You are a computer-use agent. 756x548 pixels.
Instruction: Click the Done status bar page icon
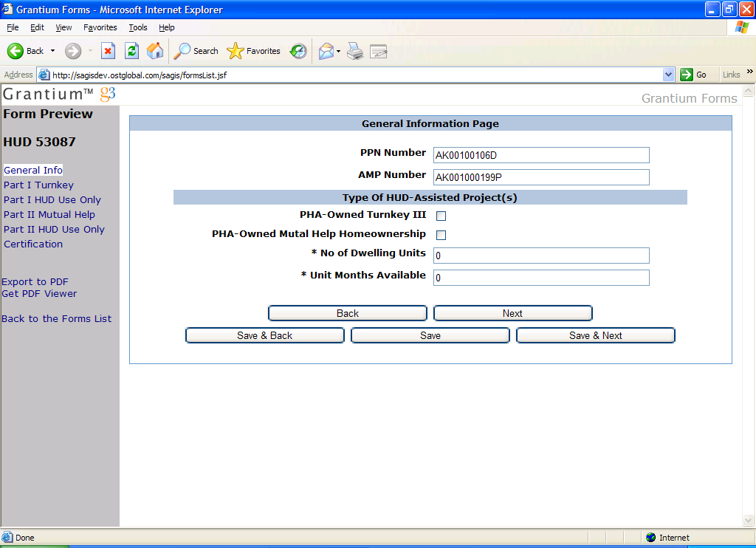pos(7,538)
